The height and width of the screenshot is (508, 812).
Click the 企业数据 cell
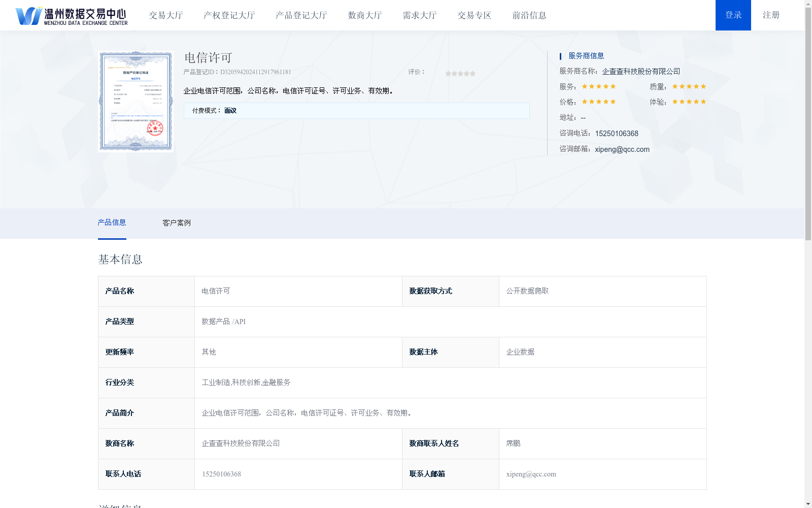(x=603, y=352)
